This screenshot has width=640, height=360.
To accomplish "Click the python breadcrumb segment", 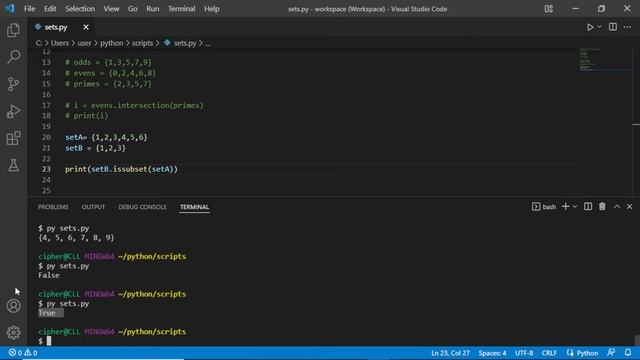I will tap(111, 43).
